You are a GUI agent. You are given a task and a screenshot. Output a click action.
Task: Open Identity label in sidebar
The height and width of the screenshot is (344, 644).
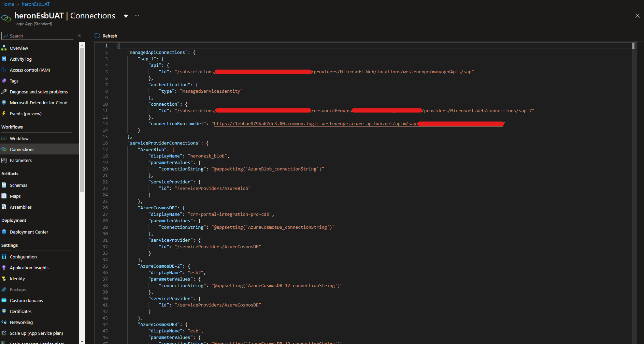click(17, 279)
